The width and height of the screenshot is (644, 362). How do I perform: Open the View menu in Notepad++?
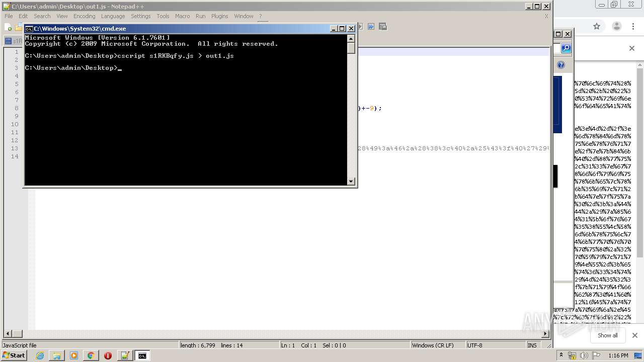(62, 16)
